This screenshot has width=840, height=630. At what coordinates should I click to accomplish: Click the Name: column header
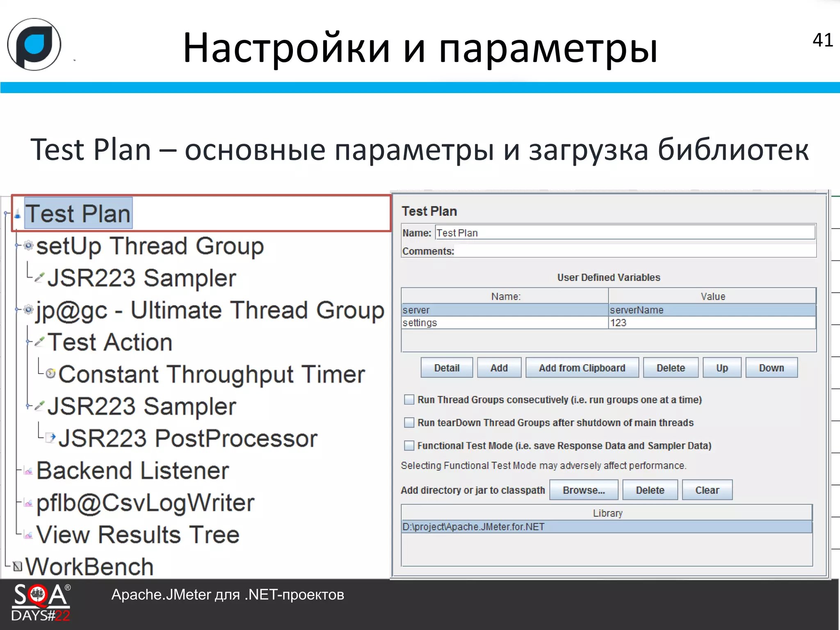[x=505, y=296]
